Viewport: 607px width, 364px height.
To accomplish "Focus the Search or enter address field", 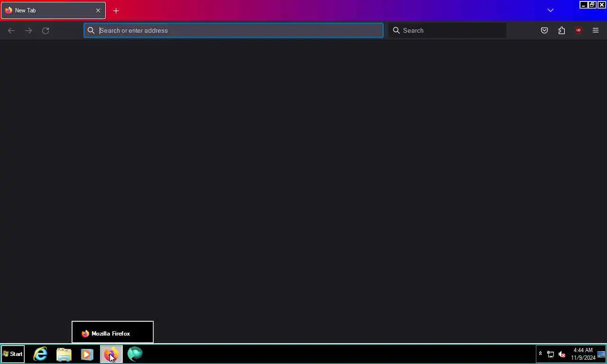I will coord(233,30).
